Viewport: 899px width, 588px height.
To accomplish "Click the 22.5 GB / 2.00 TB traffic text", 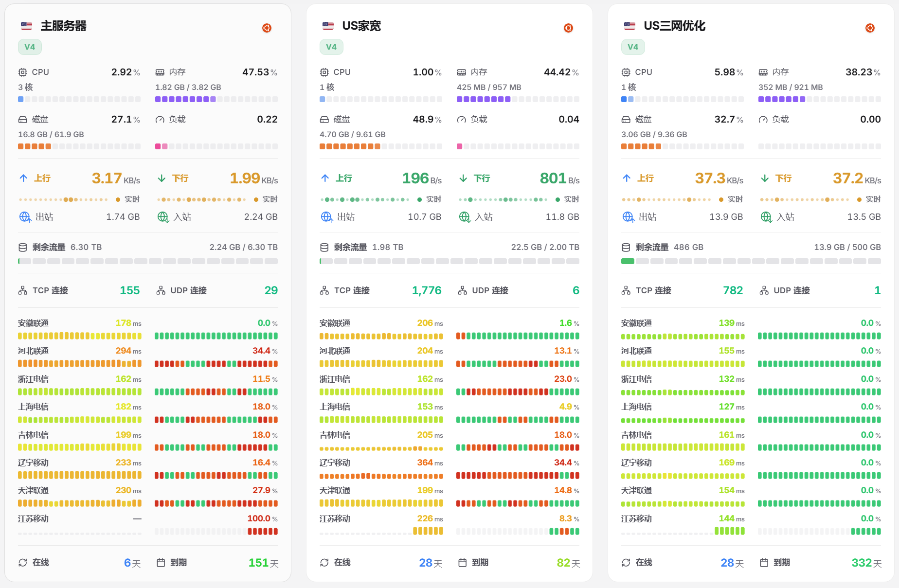I will click(x=545, y=247).
